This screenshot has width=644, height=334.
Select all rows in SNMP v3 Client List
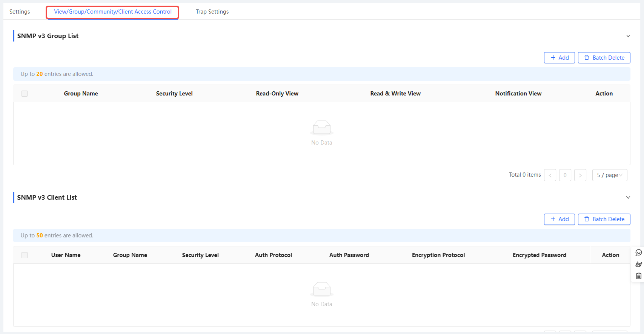tap(25, 255)
